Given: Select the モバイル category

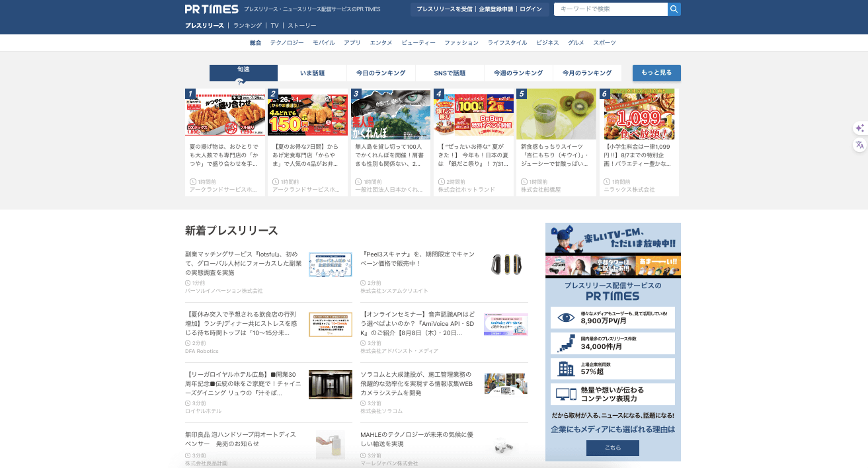Looking at the screenshot, I should pyautogui.click(x=324, y=43).
